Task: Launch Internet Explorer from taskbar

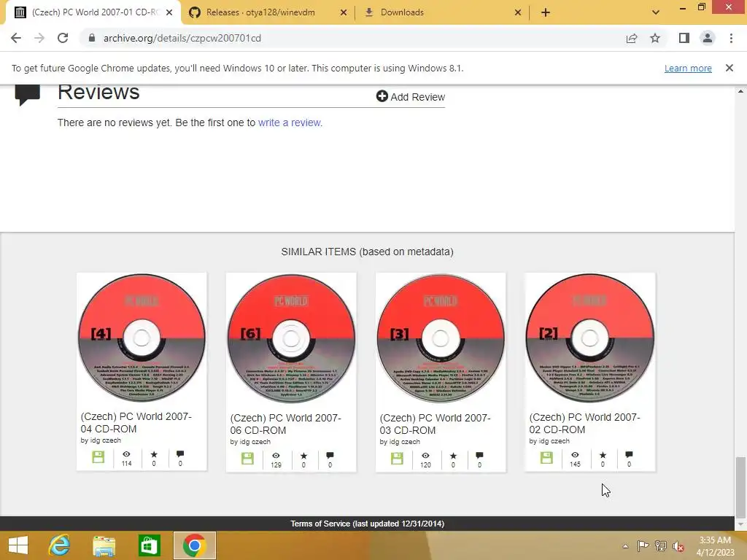Action: coord(60,545)
